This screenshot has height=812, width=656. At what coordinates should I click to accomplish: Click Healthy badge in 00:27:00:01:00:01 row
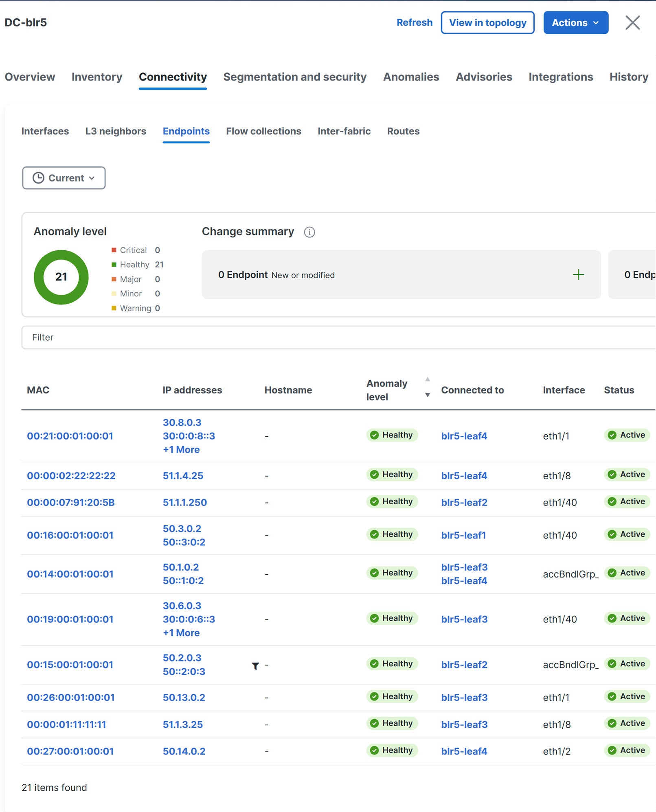tap(392, 751)
